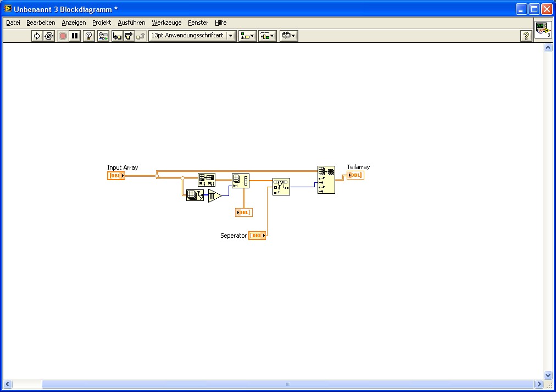The height and width of the screenshot is (392, 556).
Task: Click the Teilarray label
Action: tap(358, 167)
